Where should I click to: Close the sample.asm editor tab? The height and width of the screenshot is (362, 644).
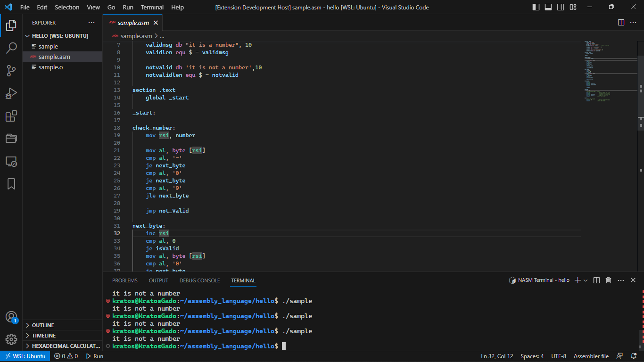pos(156,23)
